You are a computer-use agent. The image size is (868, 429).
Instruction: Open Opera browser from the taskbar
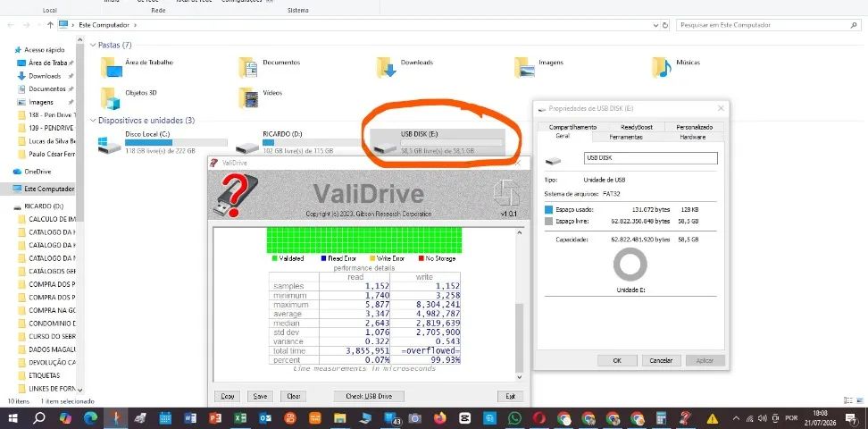tap(539, 418)
